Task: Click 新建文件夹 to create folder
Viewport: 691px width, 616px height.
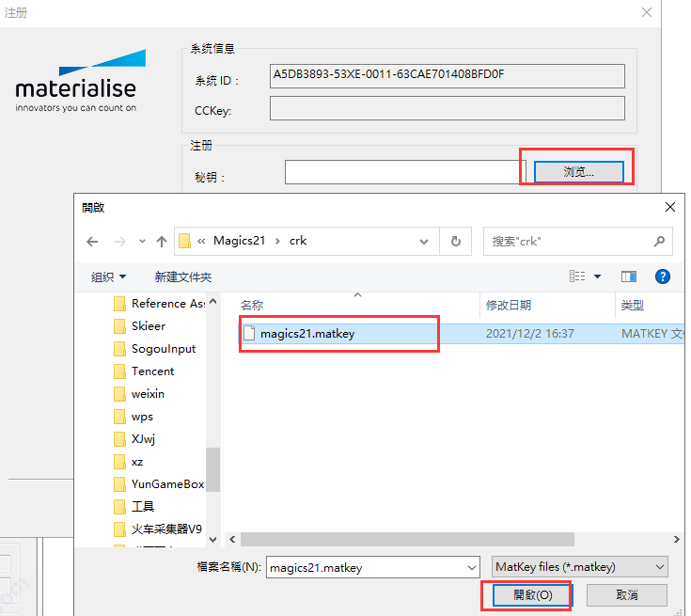Action: (x=183, y=276)
